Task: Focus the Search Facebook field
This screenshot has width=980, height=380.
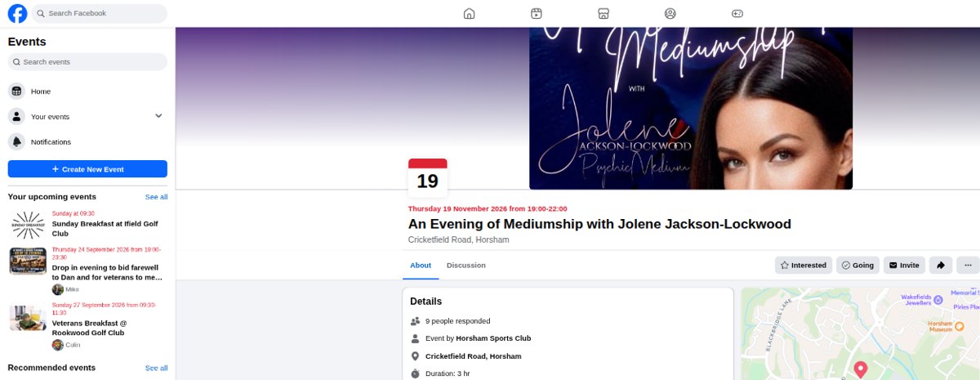Action: (100, 13)
